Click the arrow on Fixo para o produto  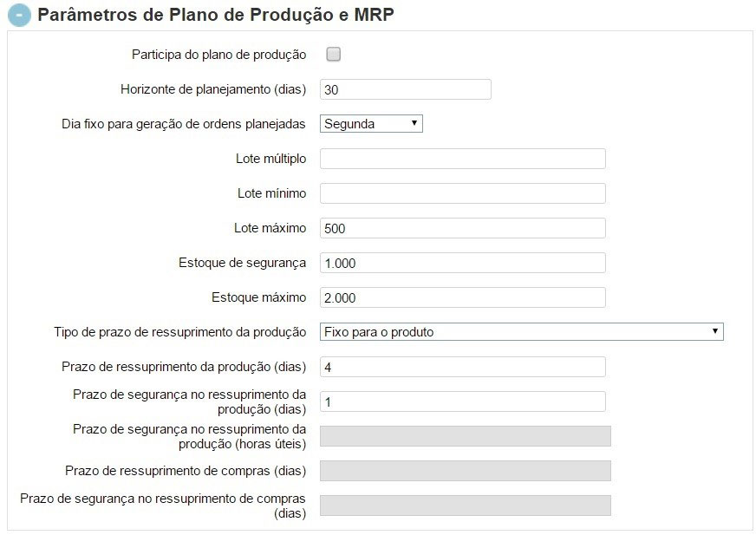pos(716,331)
